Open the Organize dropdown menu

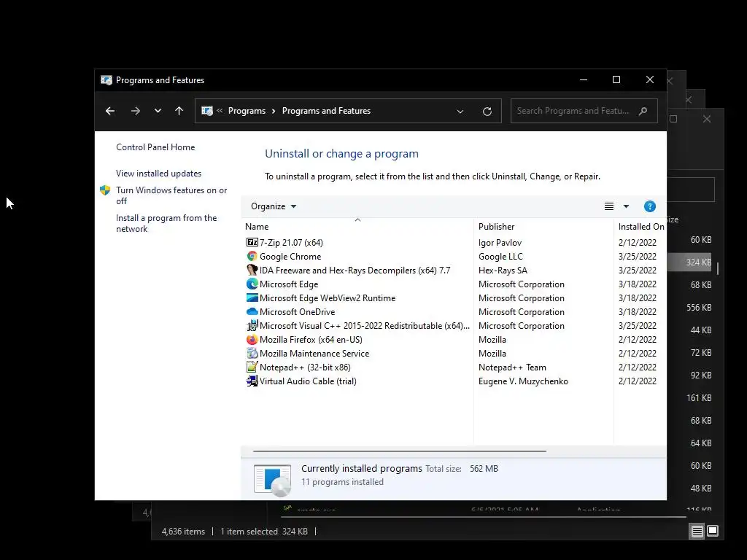[x=274, y=206]
